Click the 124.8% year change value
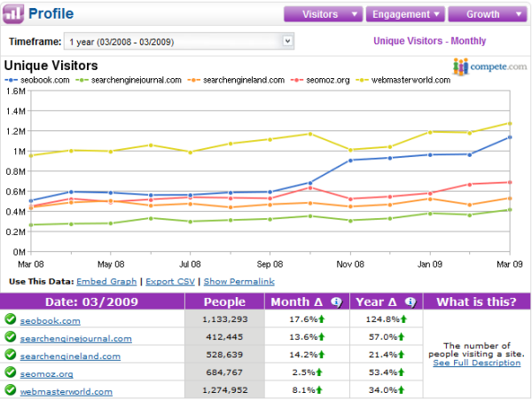532x400 pixels. pyautogui.click(x=383, y=319)
